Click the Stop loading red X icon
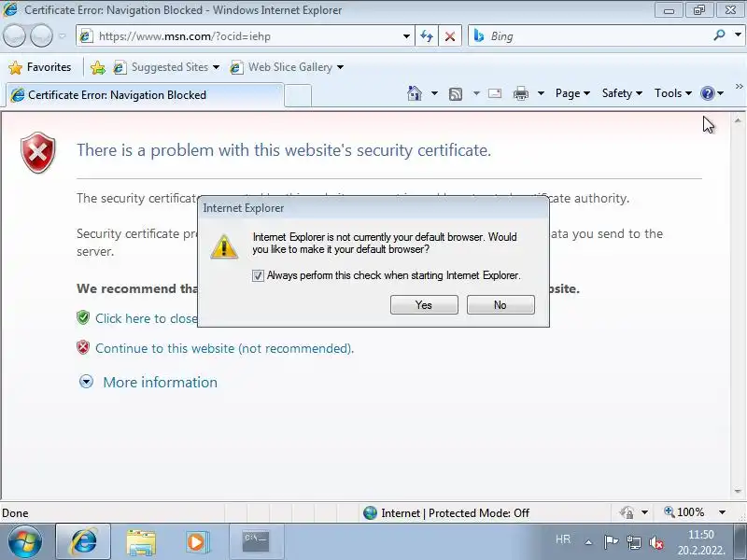The width and height of the screenshot is (747, 560). (450, 36)
